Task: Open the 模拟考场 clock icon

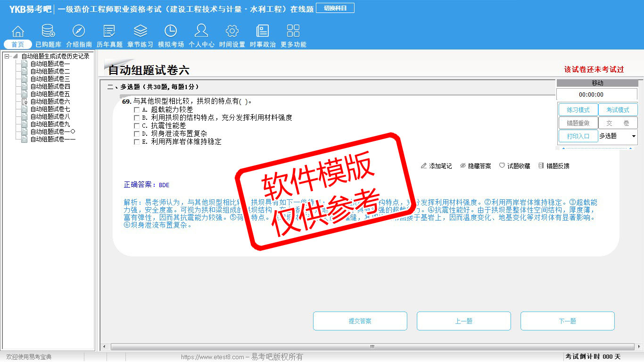Action: (x=171, y=32)
